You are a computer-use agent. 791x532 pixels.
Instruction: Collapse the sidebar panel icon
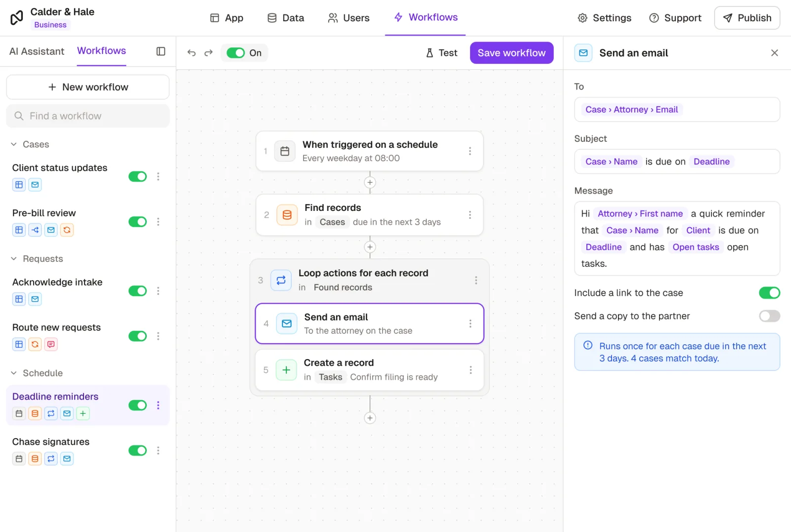pos(161,51)
